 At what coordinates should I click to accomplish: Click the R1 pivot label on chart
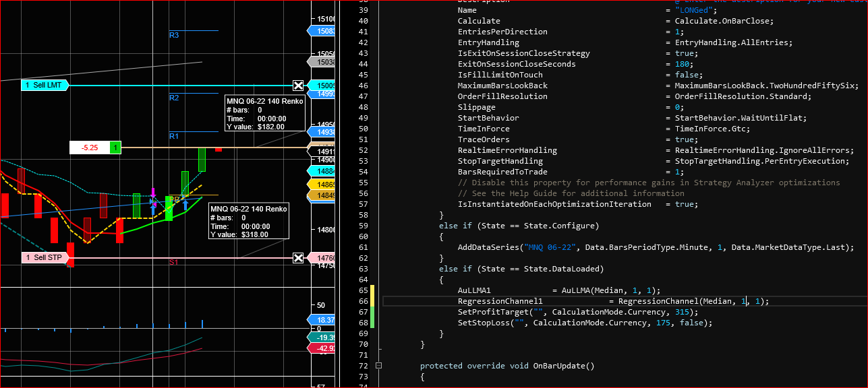[174, 136]
